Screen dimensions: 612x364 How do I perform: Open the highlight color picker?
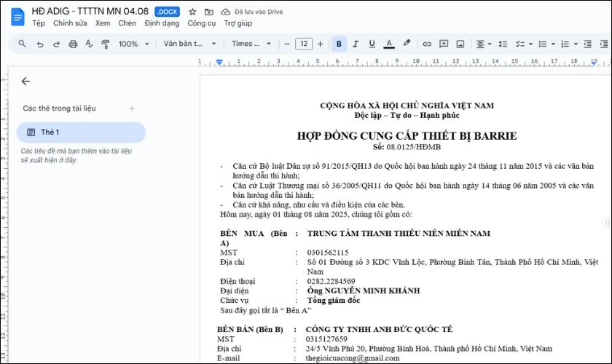(407, 43)
